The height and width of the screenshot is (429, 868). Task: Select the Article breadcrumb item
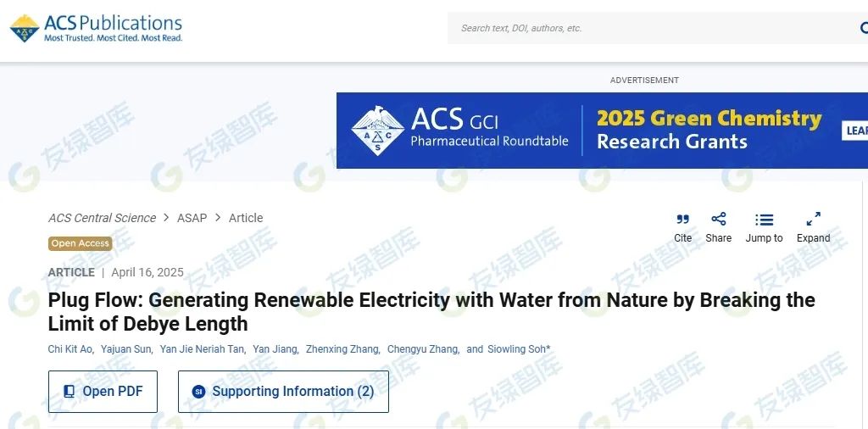[246, 218]
